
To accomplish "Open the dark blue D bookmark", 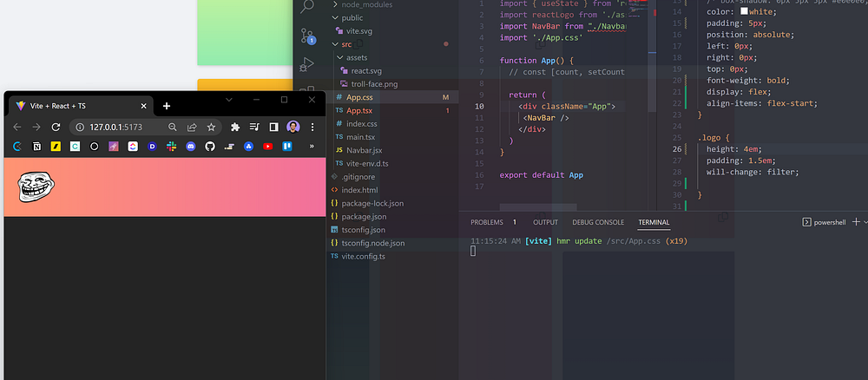I will point(152,147).
